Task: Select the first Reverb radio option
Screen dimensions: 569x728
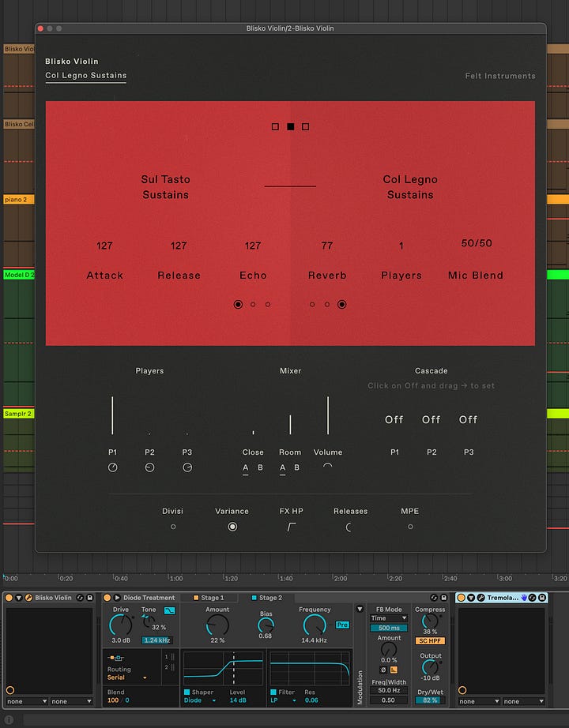Action: (312, 305)
